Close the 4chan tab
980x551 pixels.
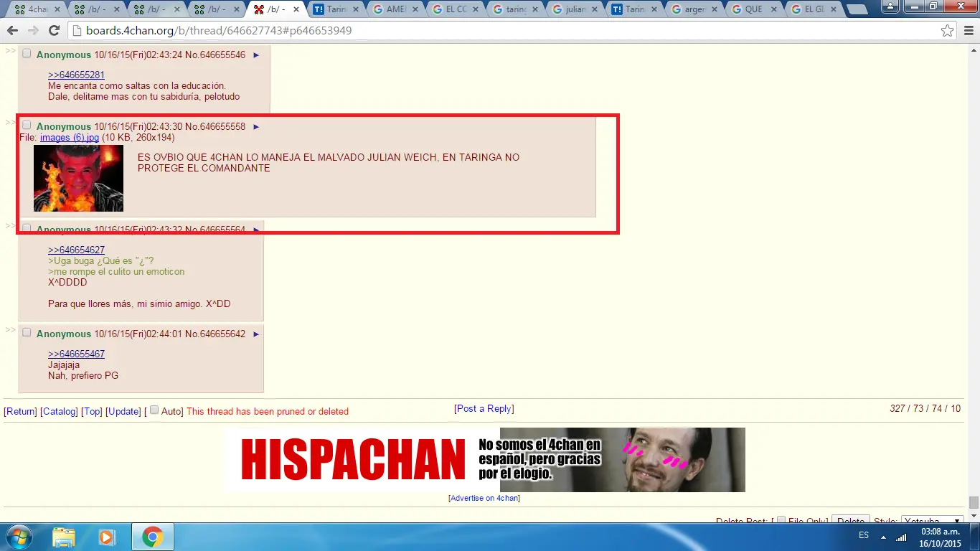pyautogui.click(x=56, y=9)
